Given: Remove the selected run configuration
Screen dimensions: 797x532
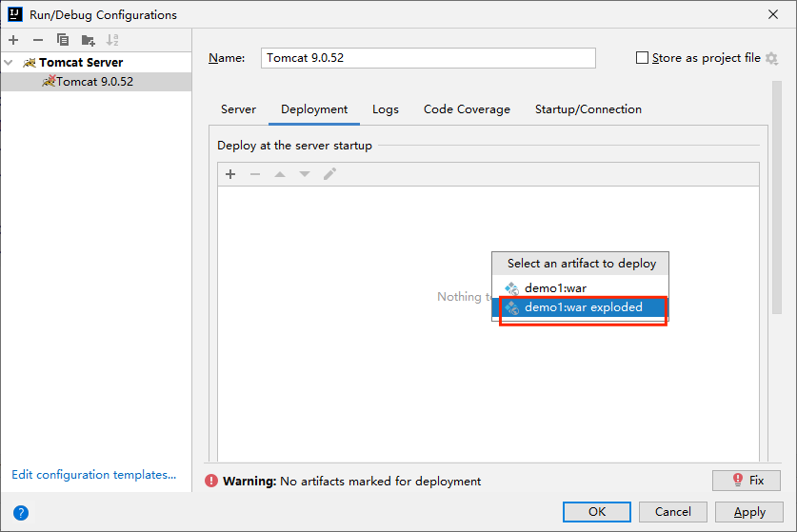Looking at the screenshot, I should (38, 40).
